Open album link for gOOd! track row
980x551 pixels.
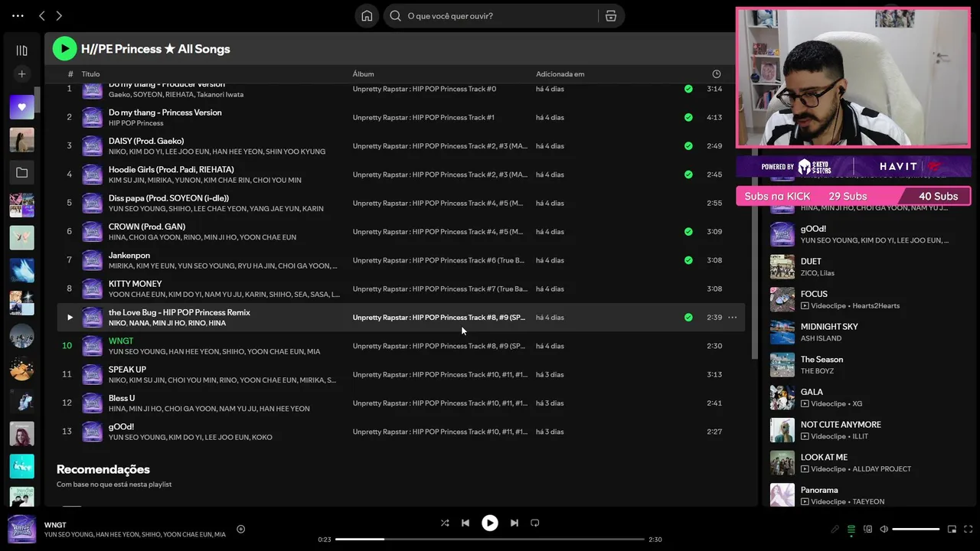click(x=439, y=432)
